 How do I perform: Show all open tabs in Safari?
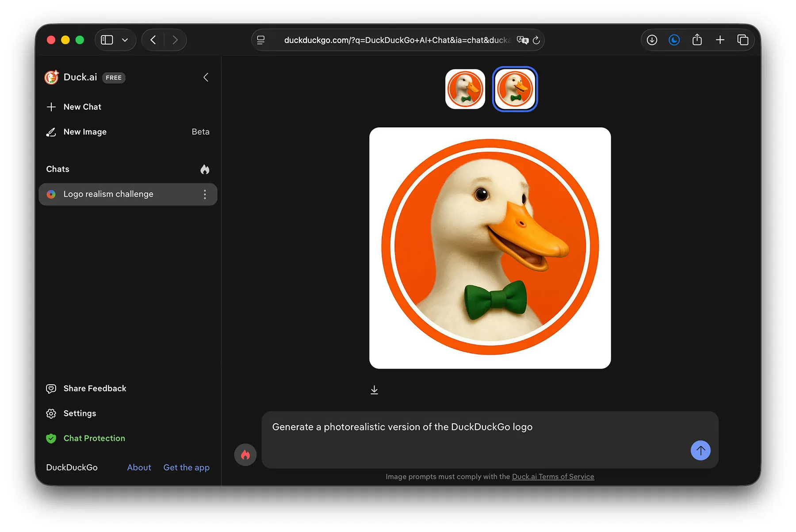pos(743,39)
